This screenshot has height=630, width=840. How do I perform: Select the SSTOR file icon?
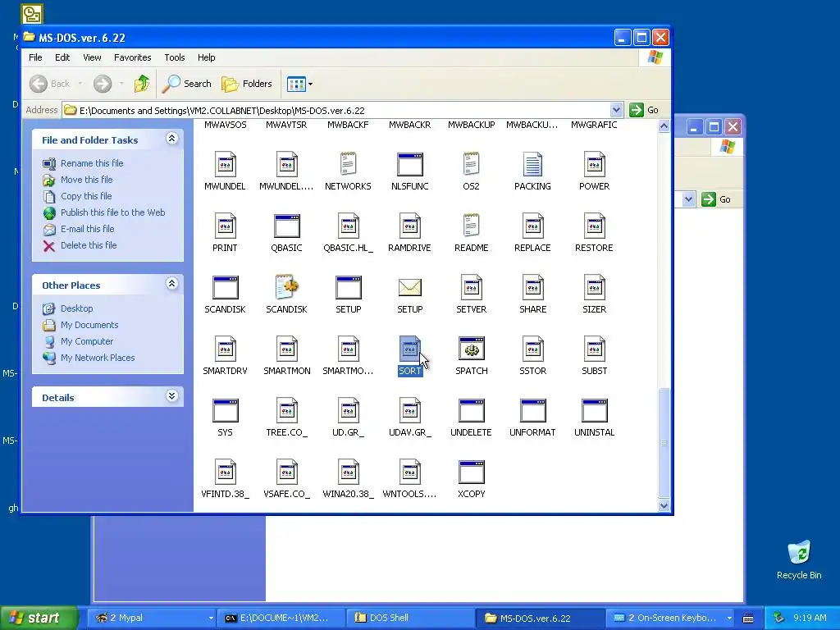pos(533,349)
